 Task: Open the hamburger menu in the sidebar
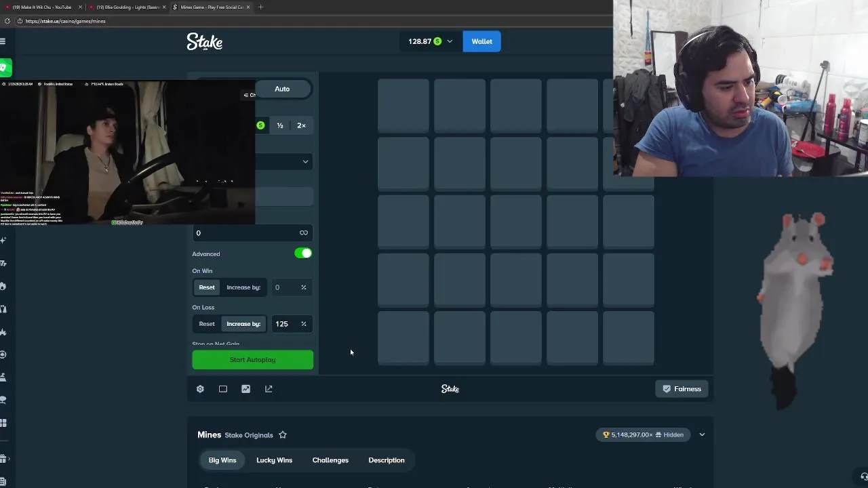coord(3,41)
